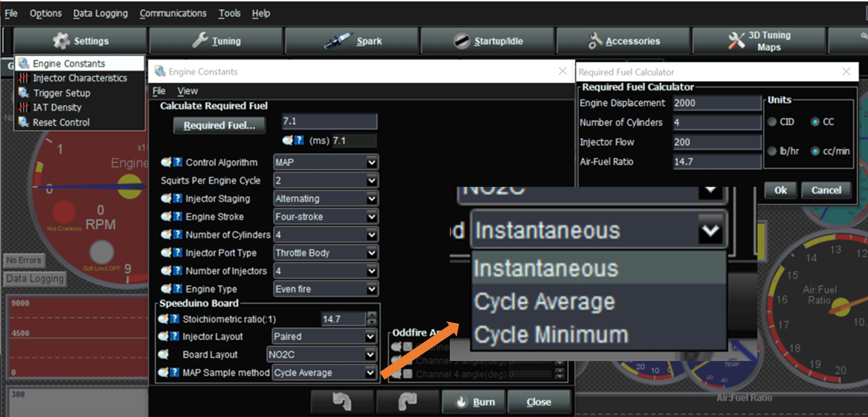
Task: Click the Required Fuel... button
Action: coord(219,125)
